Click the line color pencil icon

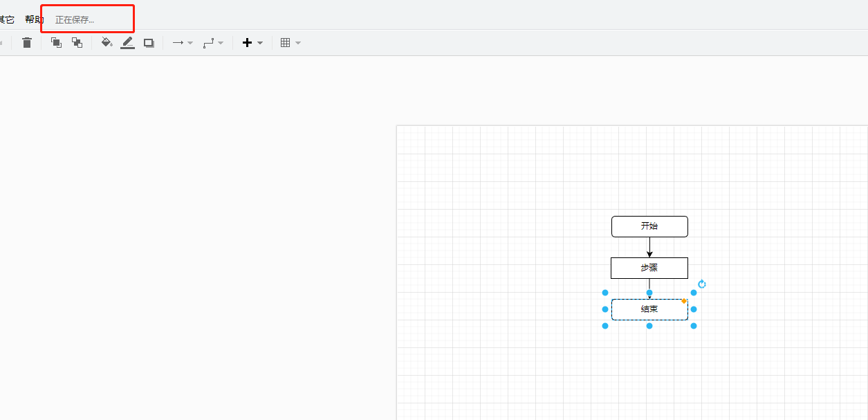coord(128,43)
